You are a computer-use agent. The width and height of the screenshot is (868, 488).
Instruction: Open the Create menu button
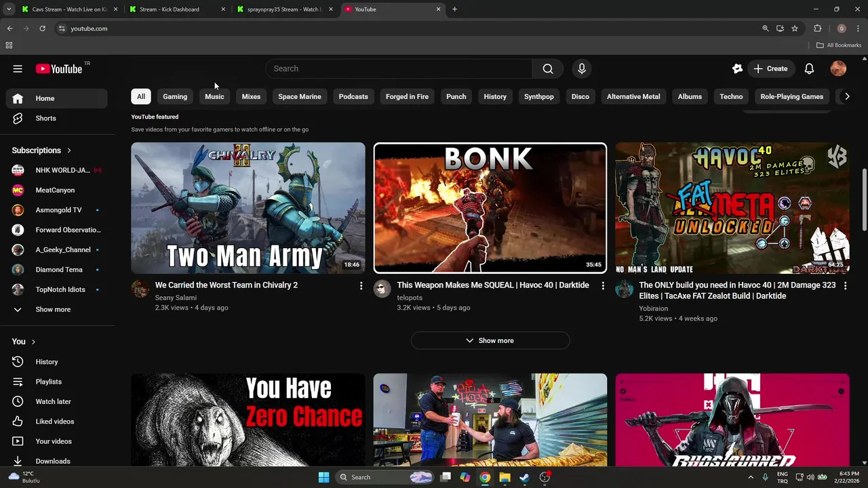coord(770,68)
